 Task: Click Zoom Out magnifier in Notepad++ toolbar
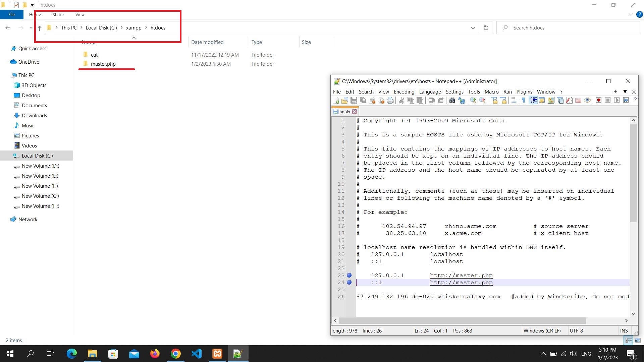(482, 100)
